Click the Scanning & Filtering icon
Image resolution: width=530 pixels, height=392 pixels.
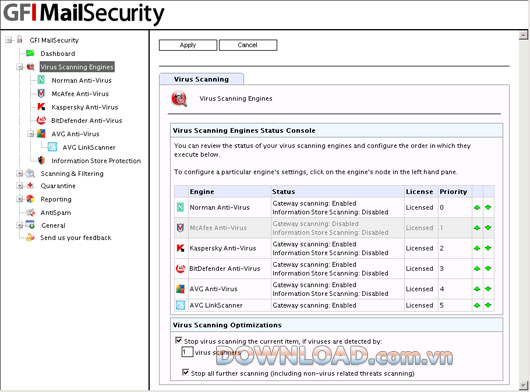click(x=30, y=174)
